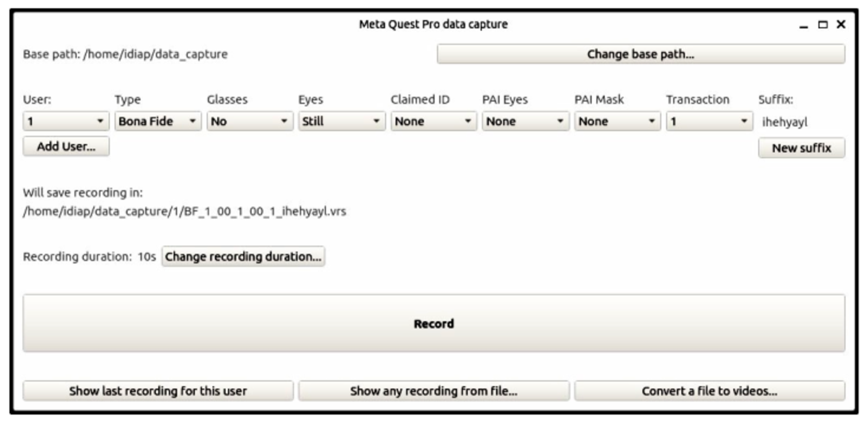Expand the Claimed ID dropdown
868x424 pixels.
[x=434, y=121]
